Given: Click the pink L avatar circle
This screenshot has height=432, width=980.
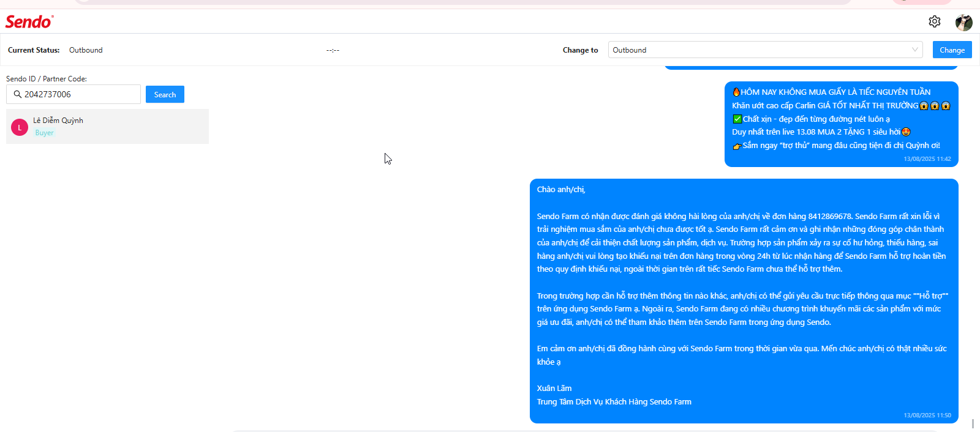Looking at the screenshot, I should pos(20,127).
